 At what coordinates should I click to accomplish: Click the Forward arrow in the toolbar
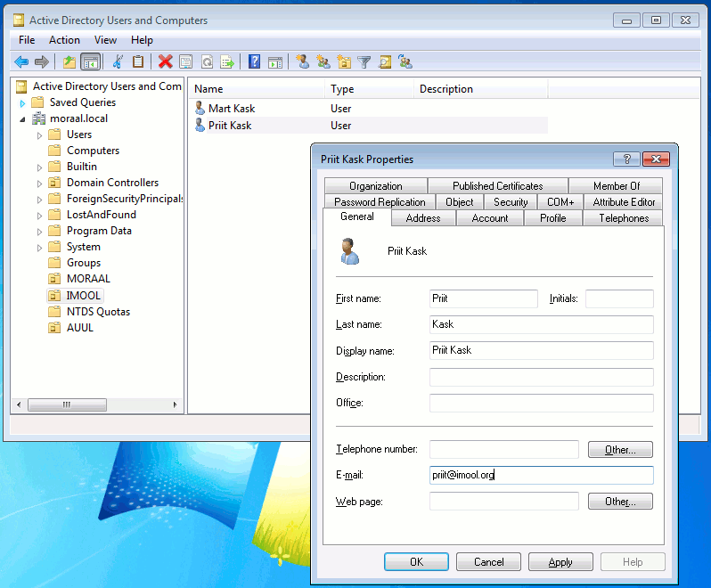[x=42, y=61]
